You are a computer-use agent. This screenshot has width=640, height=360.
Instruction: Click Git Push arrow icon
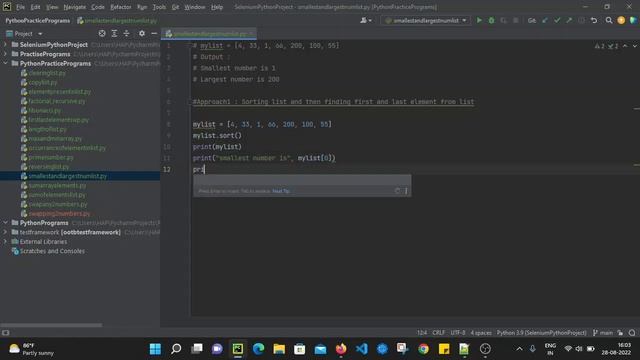click(569, 20)
